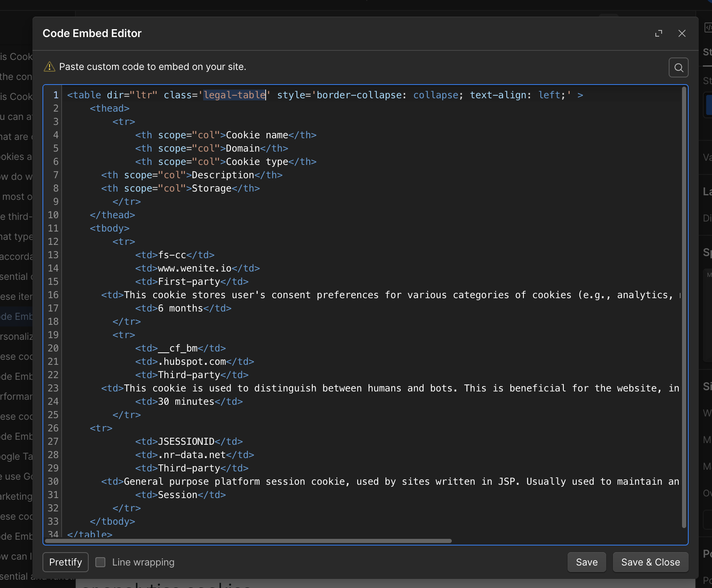Screen dimensions: 712x588
Task: Open search in the code editor
Action: [678, 67]
